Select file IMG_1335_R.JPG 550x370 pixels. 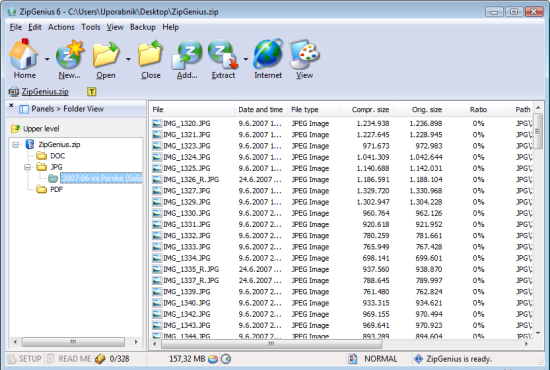point(191,269)
